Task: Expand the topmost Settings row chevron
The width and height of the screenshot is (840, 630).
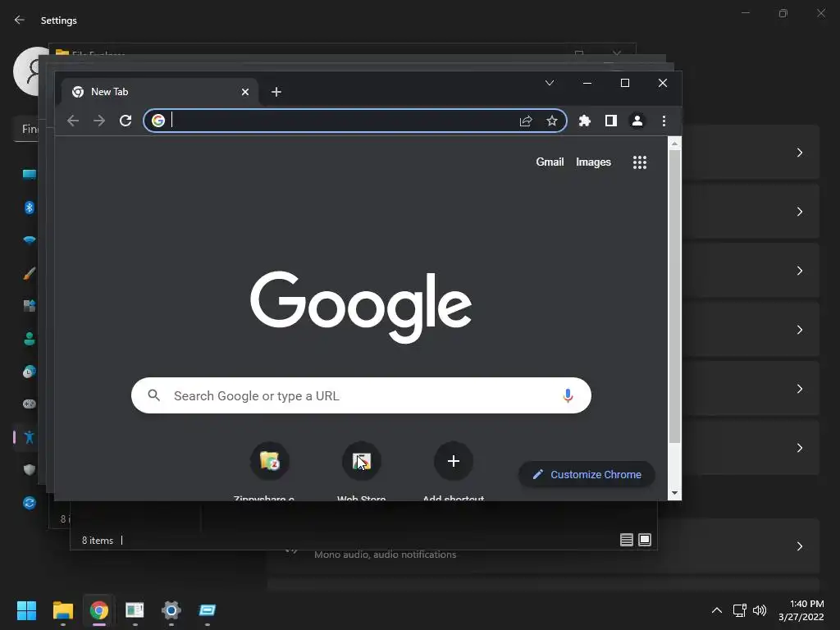Action: pos(799,153)
